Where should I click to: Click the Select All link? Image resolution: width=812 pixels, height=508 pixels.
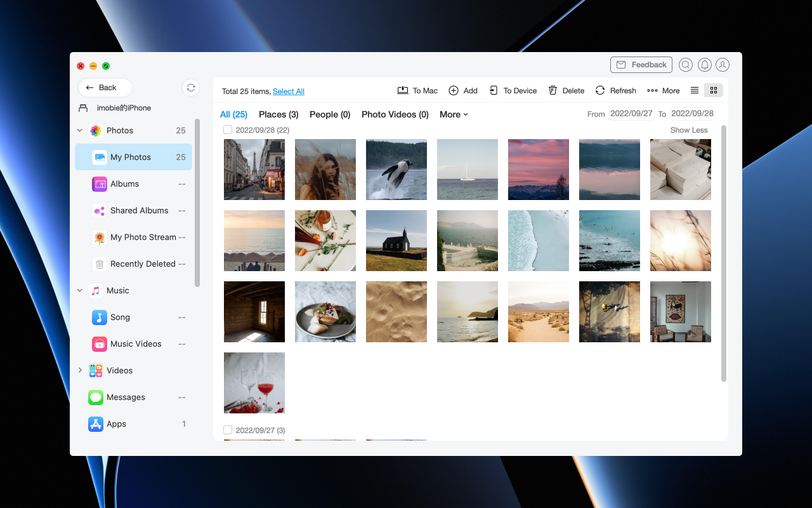[x=289, y=91]
